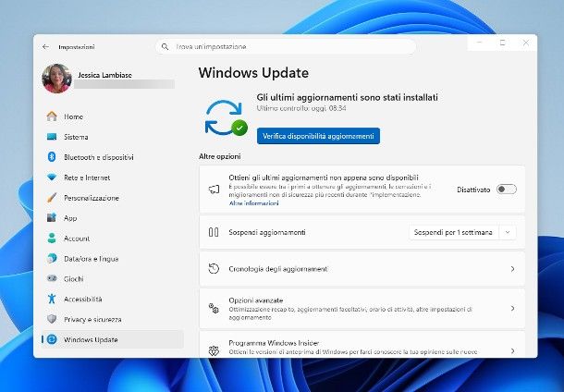Minimize the Impostazioni window
The height and width of the screenshot is (392, 564).
(x=479, y=43)
